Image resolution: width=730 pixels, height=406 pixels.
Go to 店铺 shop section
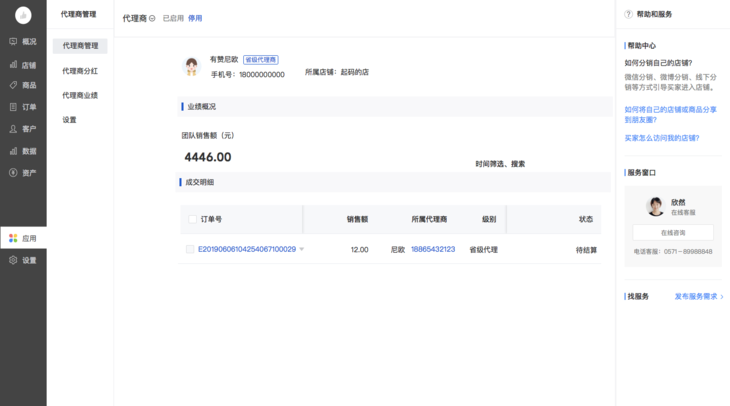coord(23,64)
